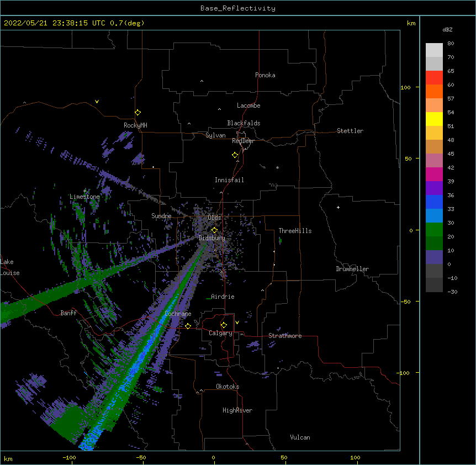Click the Stettler city label
The height and width of the screenshot is (465, 476).
350,131
